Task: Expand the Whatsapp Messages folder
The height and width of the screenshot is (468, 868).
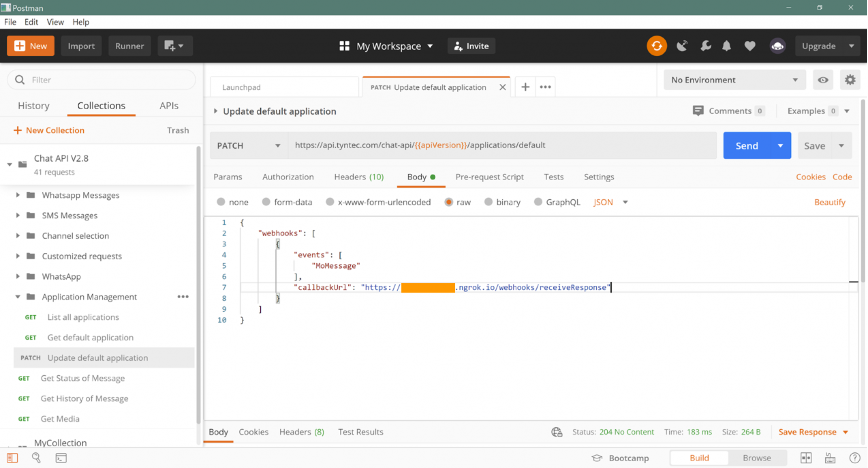Action: (18, 195)
